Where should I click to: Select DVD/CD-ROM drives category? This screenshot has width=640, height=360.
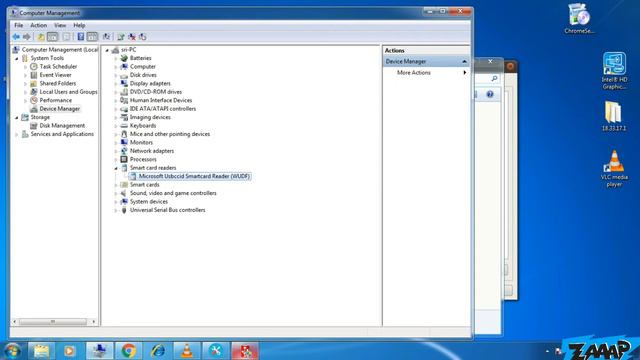coord(156,92)
